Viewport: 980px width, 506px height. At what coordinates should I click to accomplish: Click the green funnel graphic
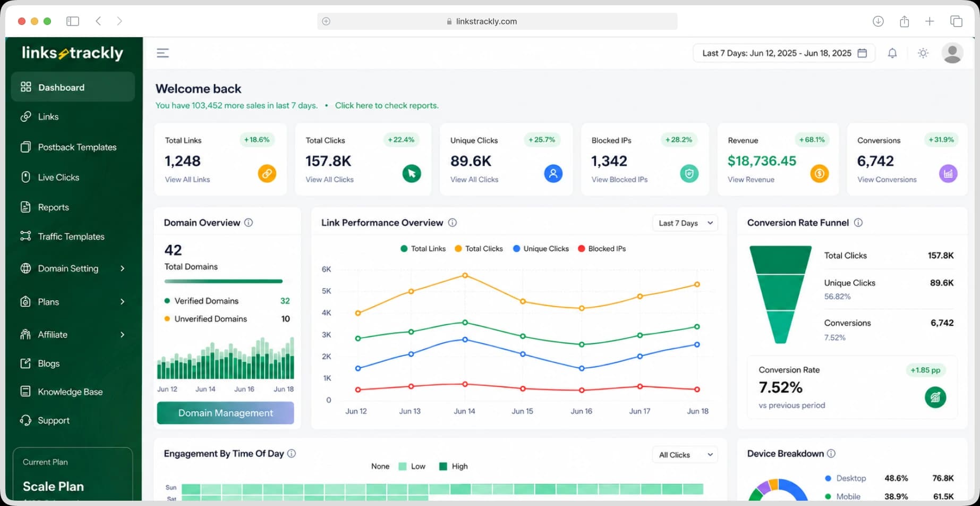pos(780,294)
